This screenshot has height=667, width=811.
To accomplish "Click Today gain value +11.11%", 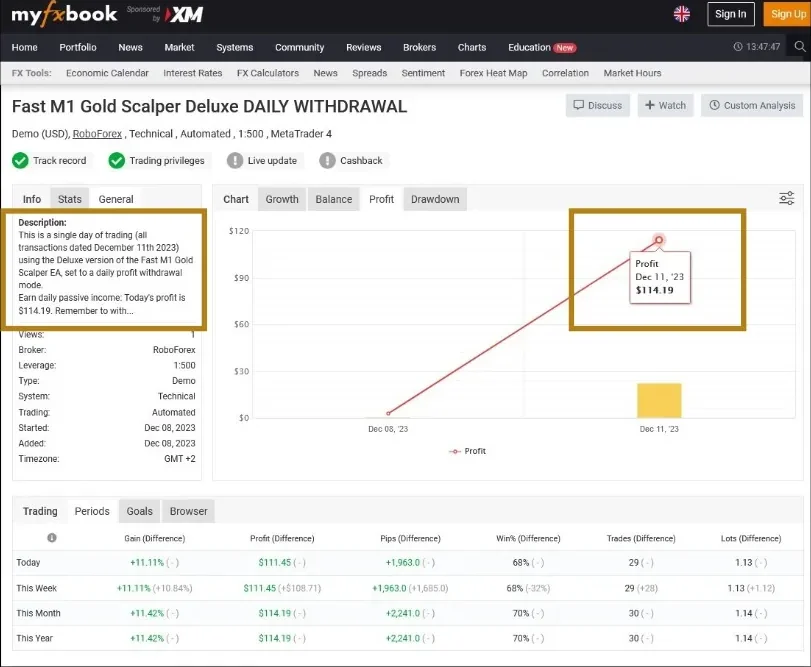I will tap(147, 563).
